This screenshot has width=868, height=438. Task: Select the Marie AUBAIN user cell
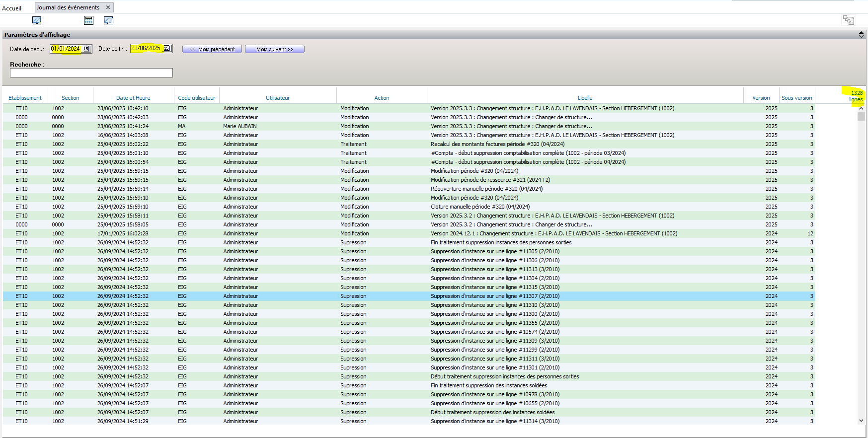click(x=239, y=126)
